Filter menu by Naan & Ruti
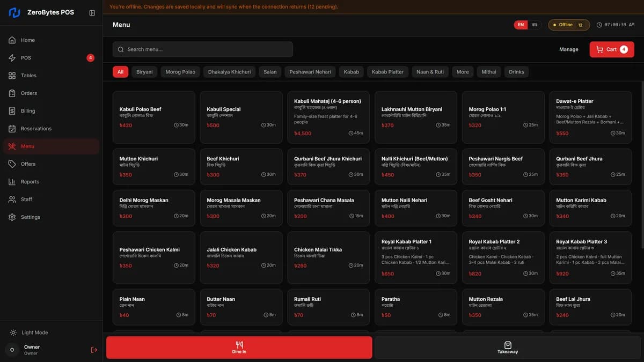Viewport: 644px width, 362px height. point(430,72)
